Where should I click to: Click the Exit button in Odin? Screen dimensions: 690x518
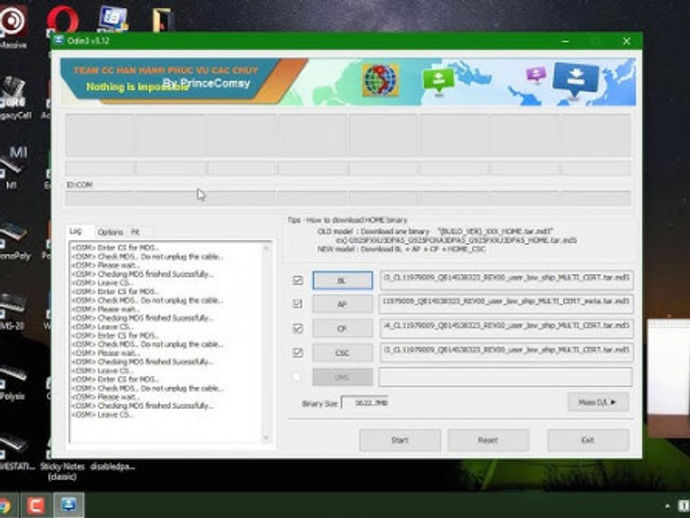point(588,440)
